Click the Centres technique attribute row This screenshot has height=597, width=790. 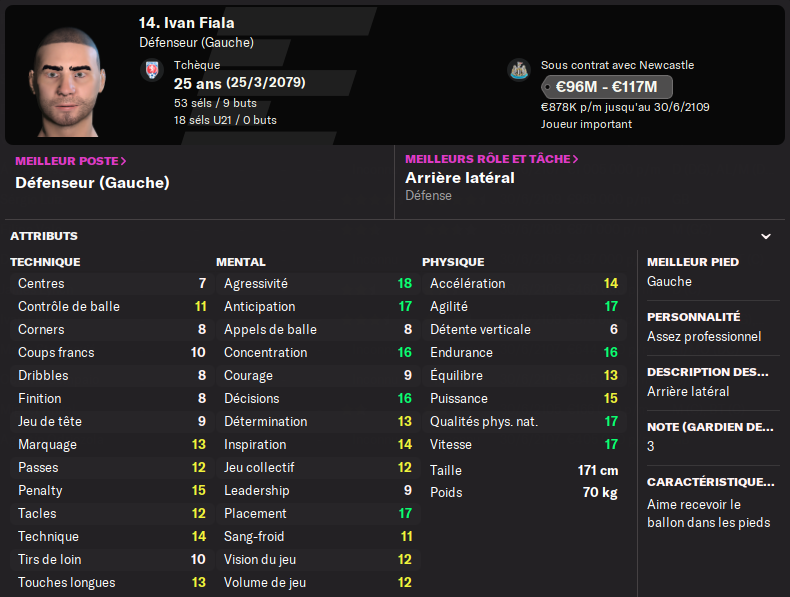(x=111, y=284)
